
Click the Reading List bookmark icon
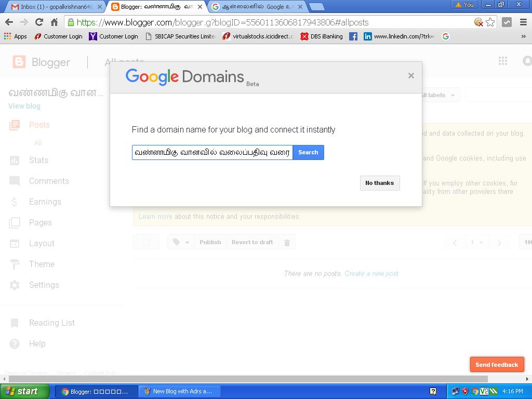pyautogui.click(x=15, y=323)
